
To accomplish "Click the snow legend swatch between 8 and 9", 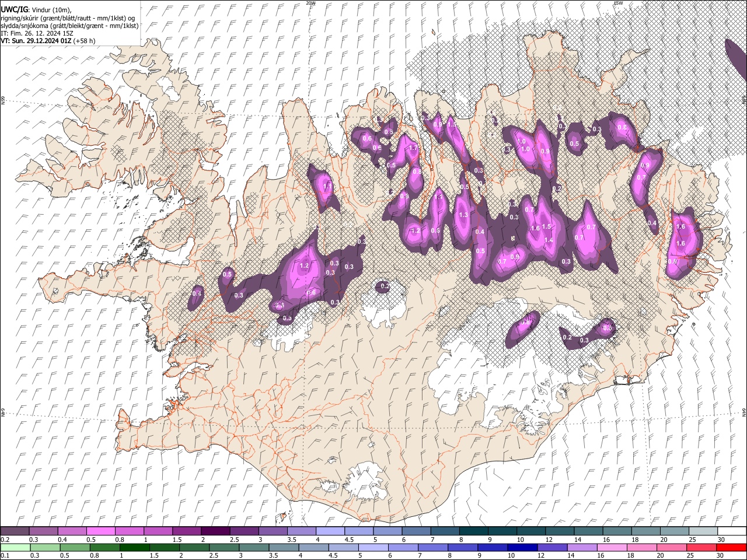I will (474, 531).
